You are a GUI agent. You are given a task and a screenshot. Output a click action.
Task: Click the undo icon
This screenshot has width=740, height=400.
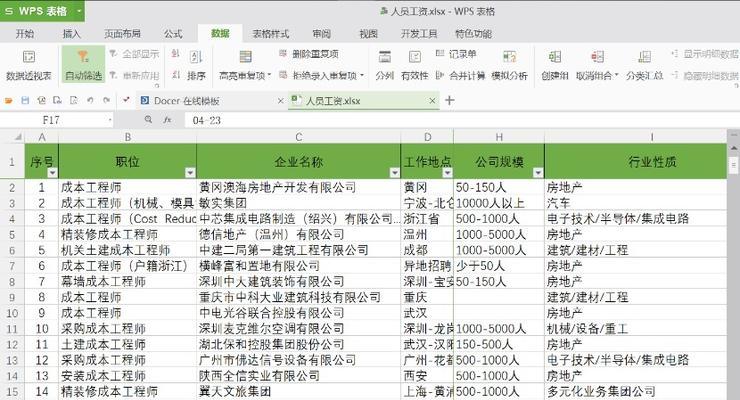[x=90, y=100]
